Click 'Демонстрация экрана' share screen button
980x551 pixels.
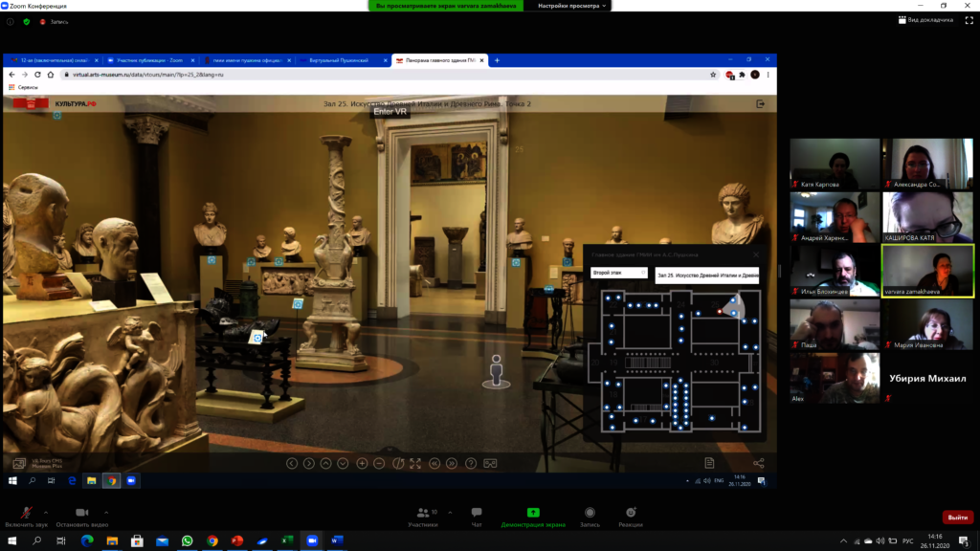533,518
